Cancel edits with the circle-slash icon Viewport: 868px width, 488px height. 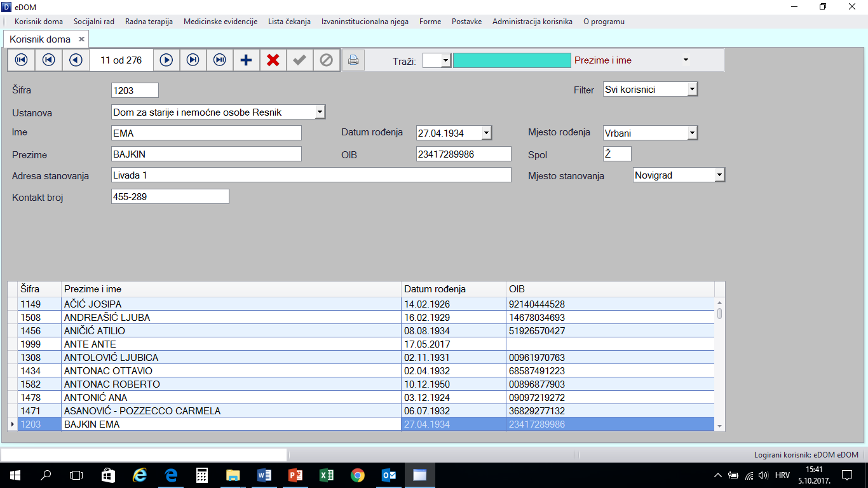(326, 60)
